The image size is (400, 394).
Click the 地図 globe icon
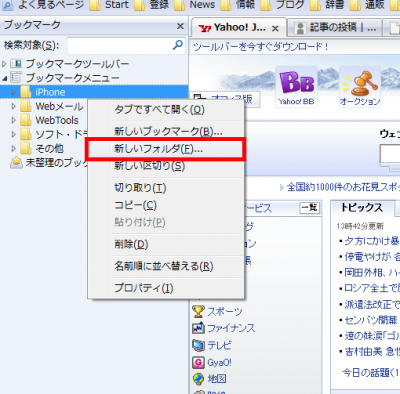tap(198, 379)
